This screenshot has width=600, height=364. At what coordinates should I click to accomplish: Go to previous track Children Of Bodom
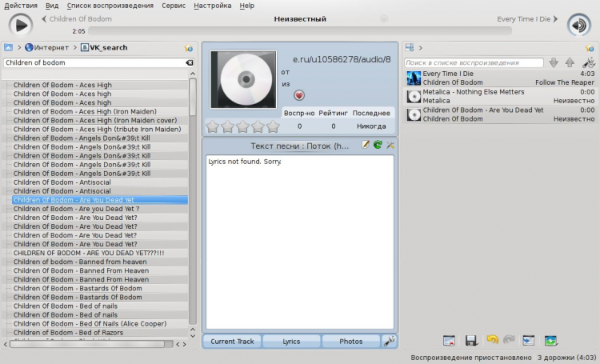(x=77, y=18)
